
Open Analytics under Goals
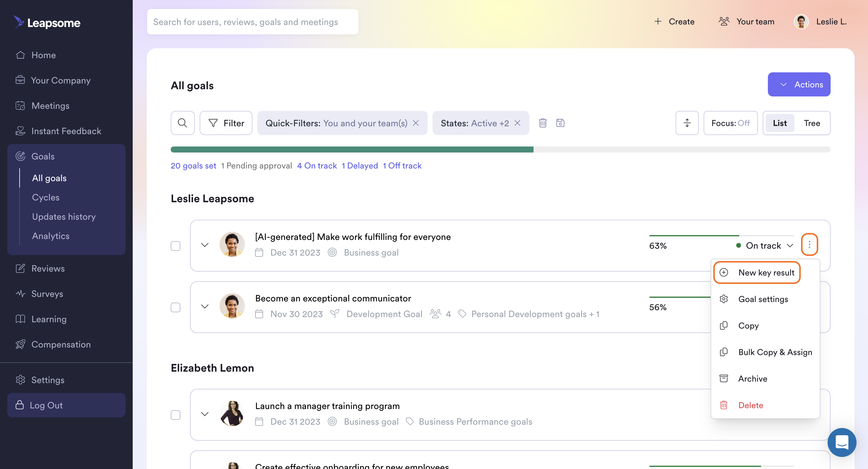coord(51,236)
